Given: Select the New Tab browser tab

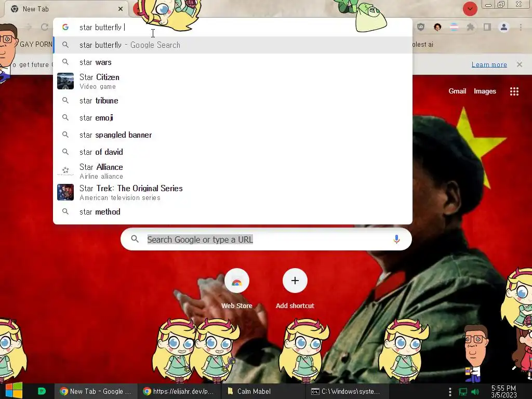Looking at the screenshot, I should pyautogui.click(x=66, y=9).
